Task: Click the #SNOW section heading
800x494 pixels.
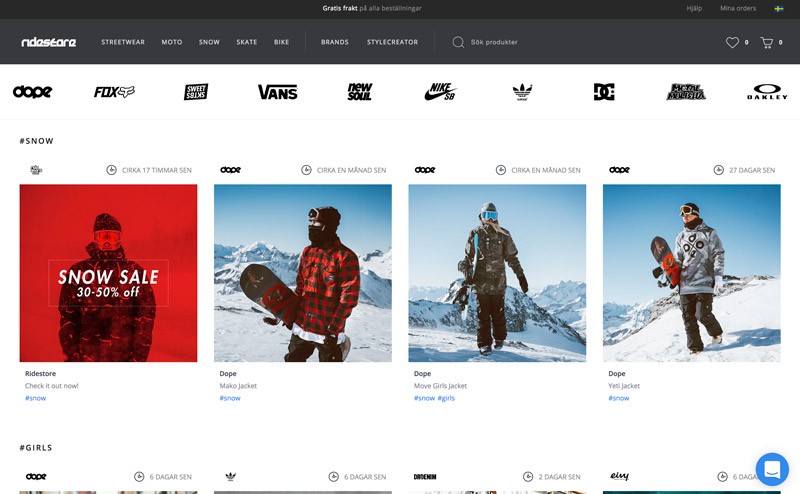Action: (x=36, y=141)
